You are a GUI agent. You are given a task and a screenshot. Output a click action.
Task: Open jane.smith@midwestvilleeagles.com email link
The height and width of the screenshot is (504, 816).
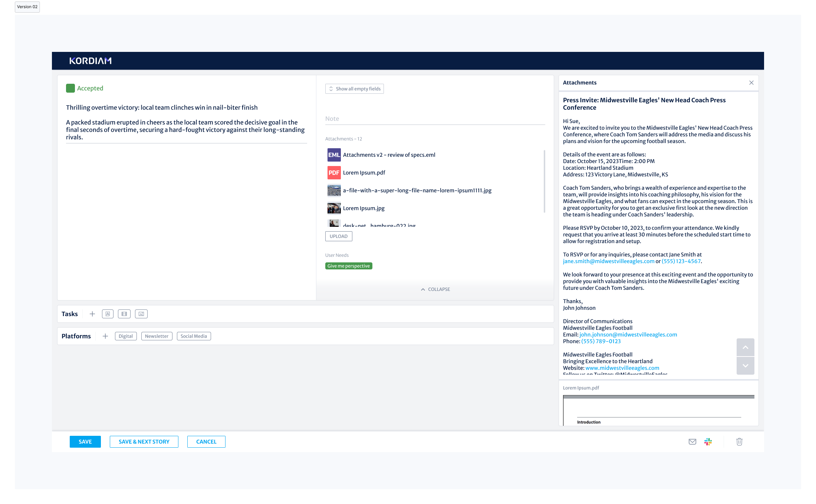(x=608, y=261)
